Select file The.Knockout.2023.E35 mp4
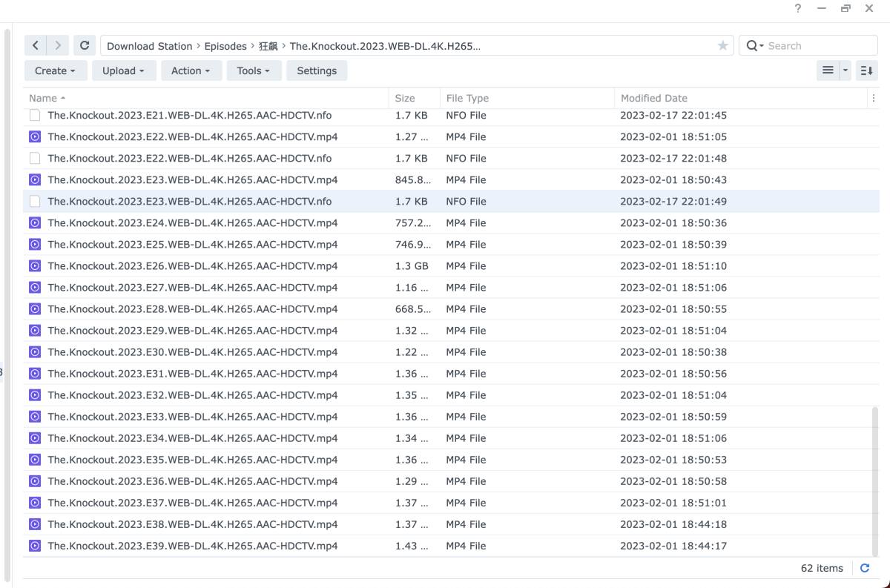This screenshot has height=588, width=890. 452,459
